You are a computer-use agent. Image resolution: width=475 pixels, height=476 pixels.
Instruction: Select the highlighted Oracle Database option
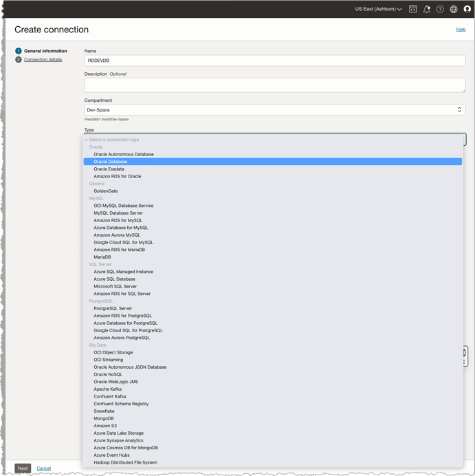click(111, 162)
